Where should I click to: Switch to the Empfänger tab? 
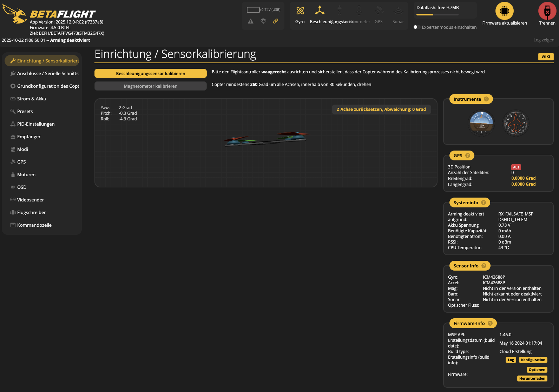29,137
